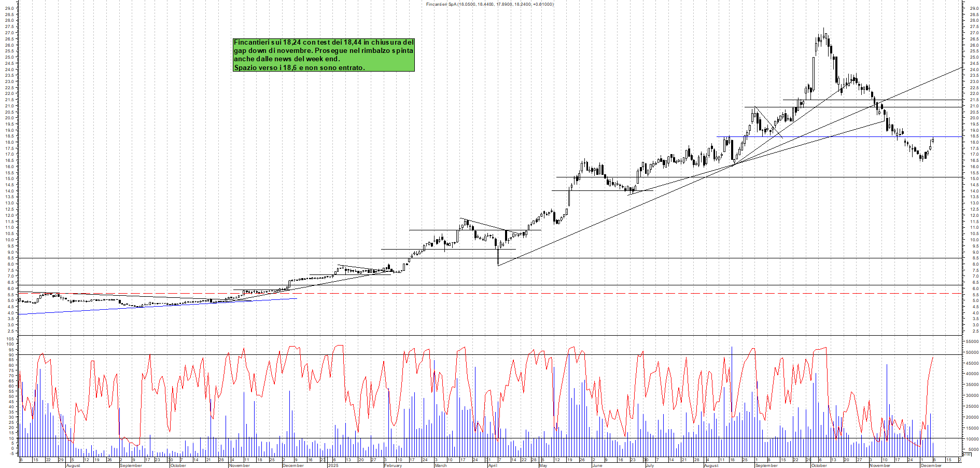Select the blue trendline at bottom left
980x468 pixels.
pyautogui.click(x=156, y=306)
